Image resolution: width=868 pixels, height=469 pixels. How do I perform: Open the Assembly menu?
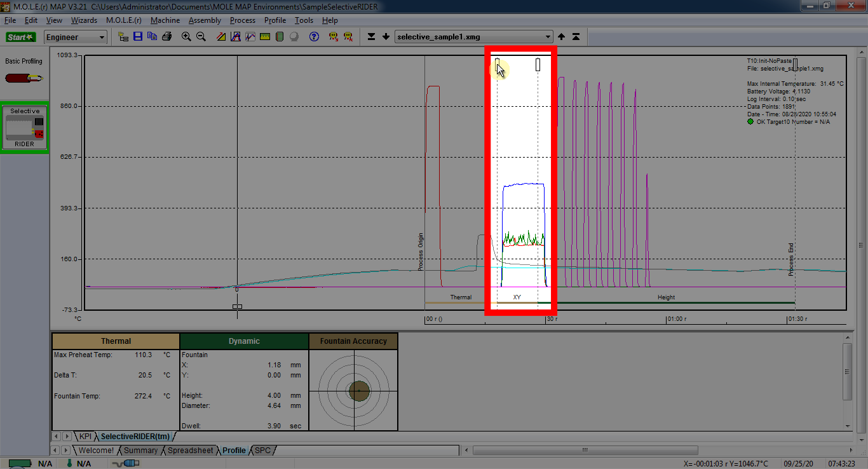[x=205, y=20]
